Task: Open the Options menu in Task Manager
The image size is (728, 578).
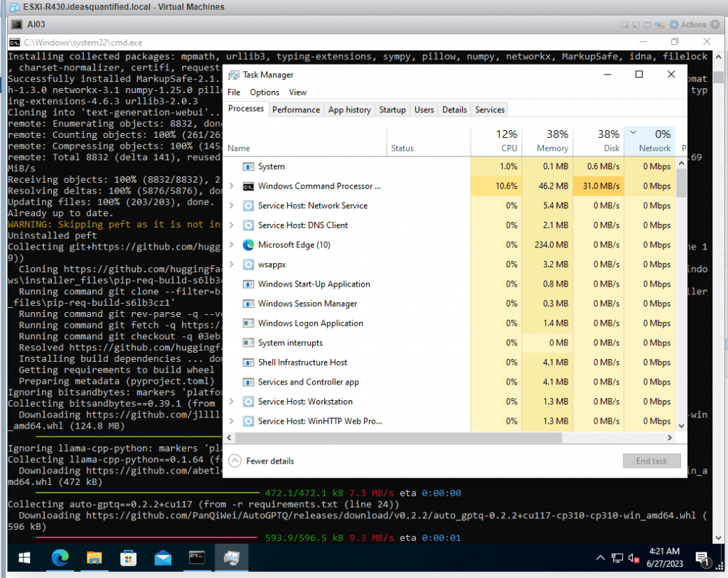Action: (x=264, y=92)
